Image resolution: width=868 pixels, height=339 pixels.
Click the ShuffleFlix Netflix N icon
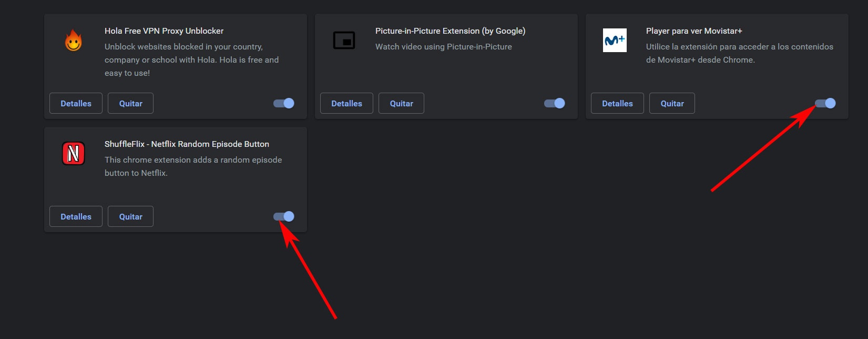(74, 153)
